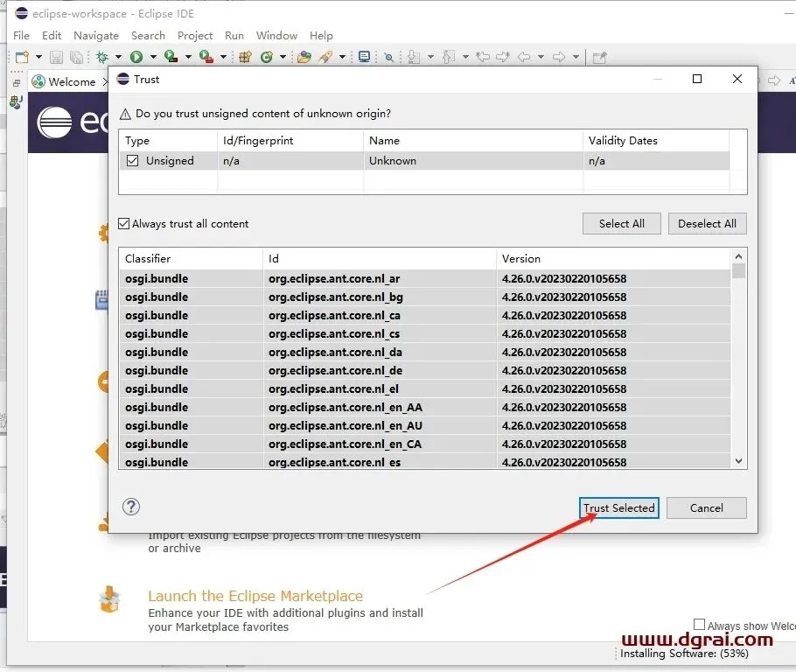Screen dimensions: 796x672
Task: Click the New wizard toolbar icon
Action: coord(23,57)
